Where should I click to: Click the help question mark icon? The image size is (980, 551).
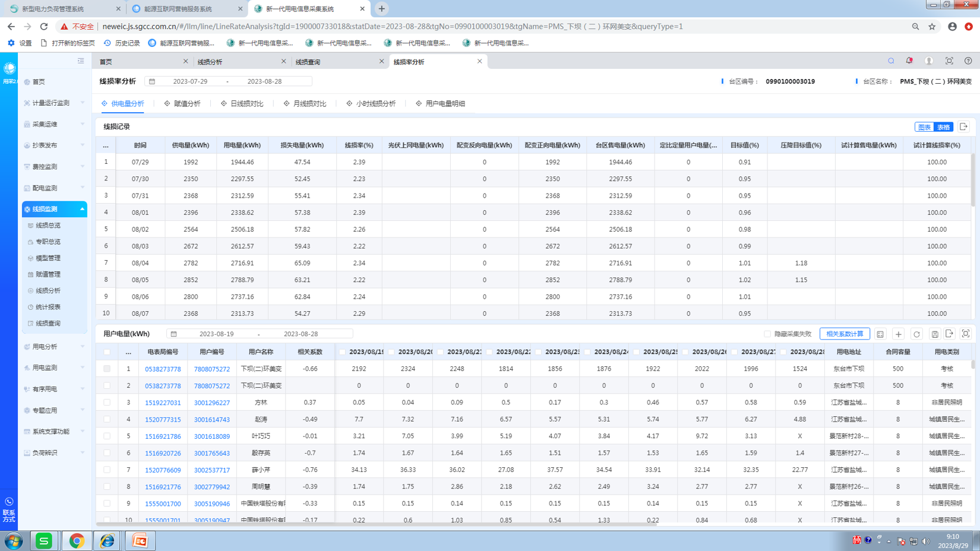click(968, 61)
